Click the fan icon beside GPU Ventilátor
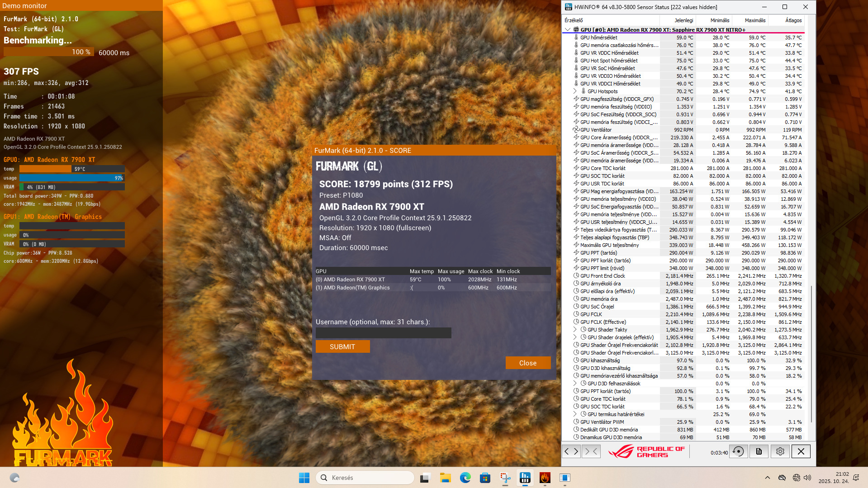 coord(576,130)
